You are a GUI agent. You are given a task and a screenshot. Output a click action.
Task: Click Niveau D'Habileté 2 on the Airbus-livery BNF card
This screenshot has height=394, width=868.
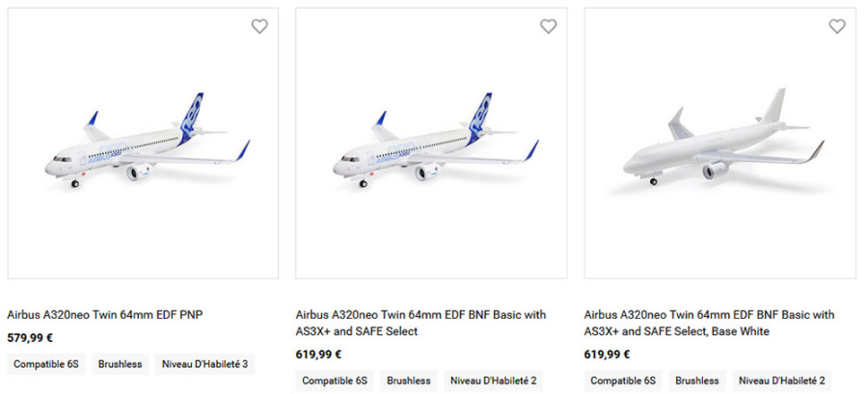pyautogui.click(x=493, y=381)
